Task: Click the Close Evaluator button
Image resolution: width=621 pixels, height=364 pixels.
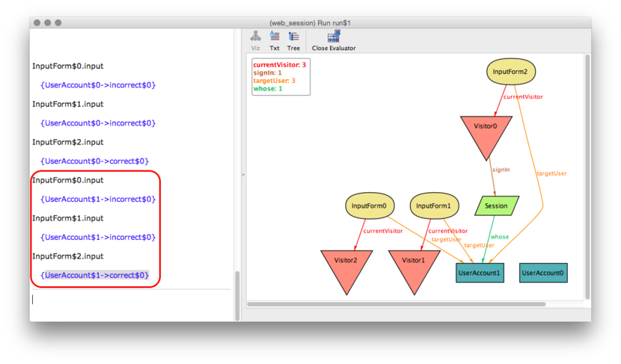Action: (x=334, y=41)
